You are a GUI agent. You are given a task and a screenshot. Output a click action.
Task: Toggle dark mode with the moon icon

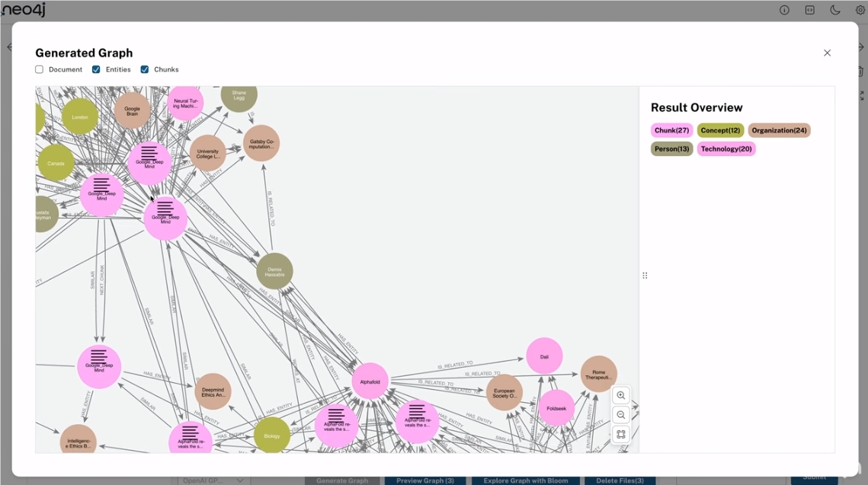835,10
